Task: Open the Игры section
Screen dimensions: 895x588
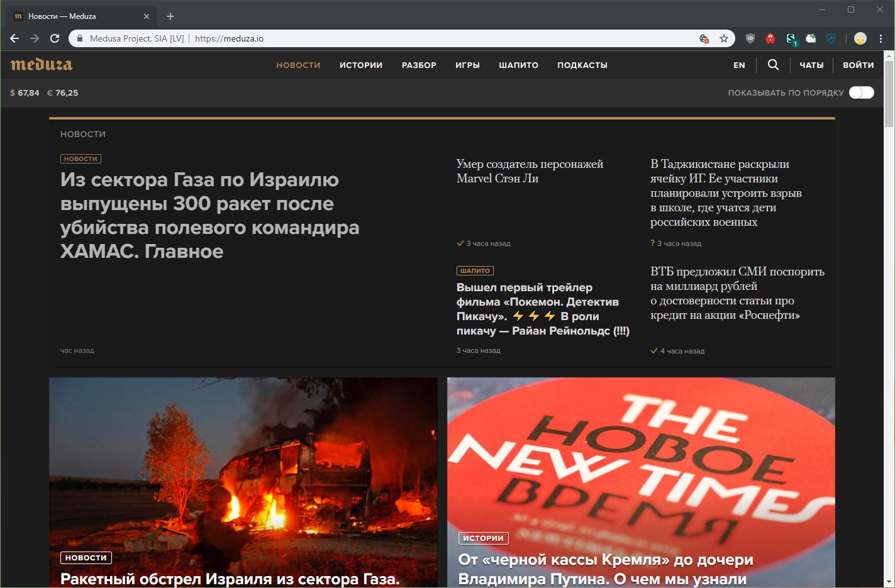Action: coord(468,65)
